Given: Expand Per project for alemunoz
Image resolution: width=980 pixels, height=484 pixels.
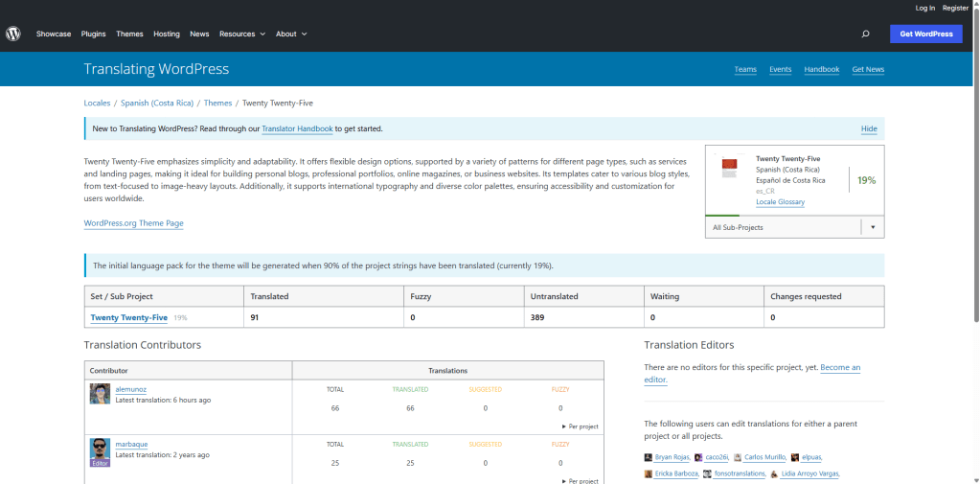Looking at the screenshot, I should [x=581, y=426].
